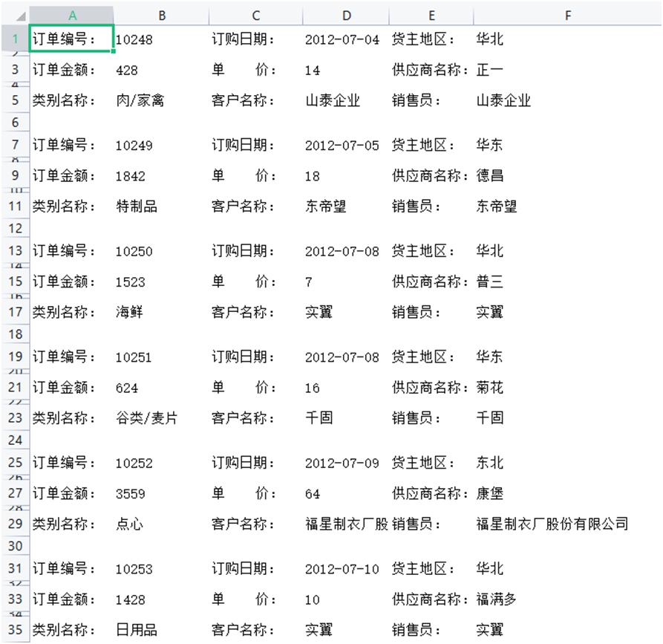The image size is (663, 644).
Task: Select column D header
Action: coord(346,16)
